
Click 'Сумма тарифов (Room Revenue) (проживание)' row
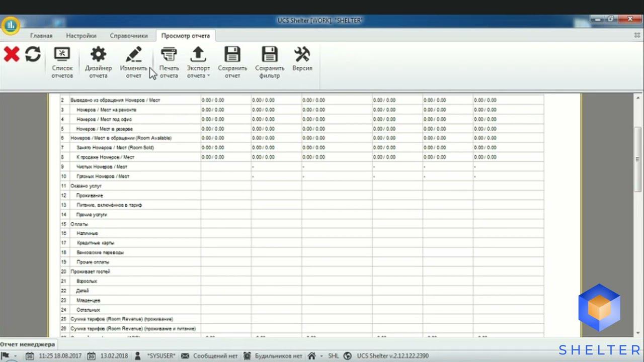tap(302, 319)
